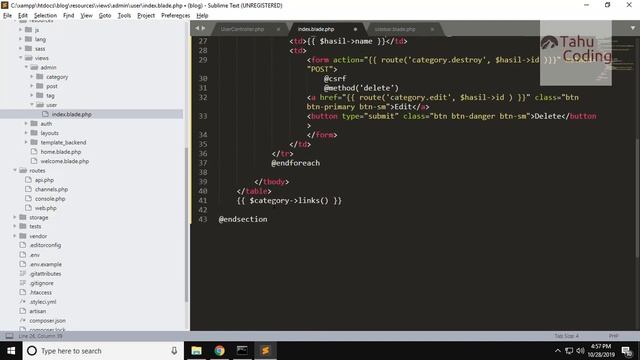Click the Tab Size indicator in status bar
This screenshot has height=360, width=640.
[x=566, y=336]
